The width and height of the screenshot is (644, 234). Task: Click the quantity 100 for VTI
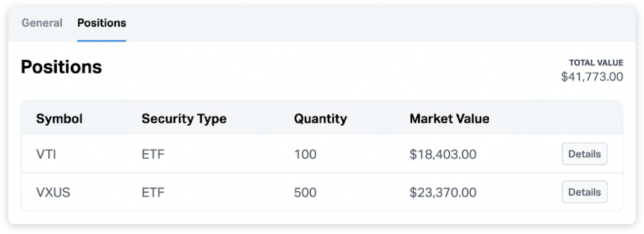(x=304, y=154)
